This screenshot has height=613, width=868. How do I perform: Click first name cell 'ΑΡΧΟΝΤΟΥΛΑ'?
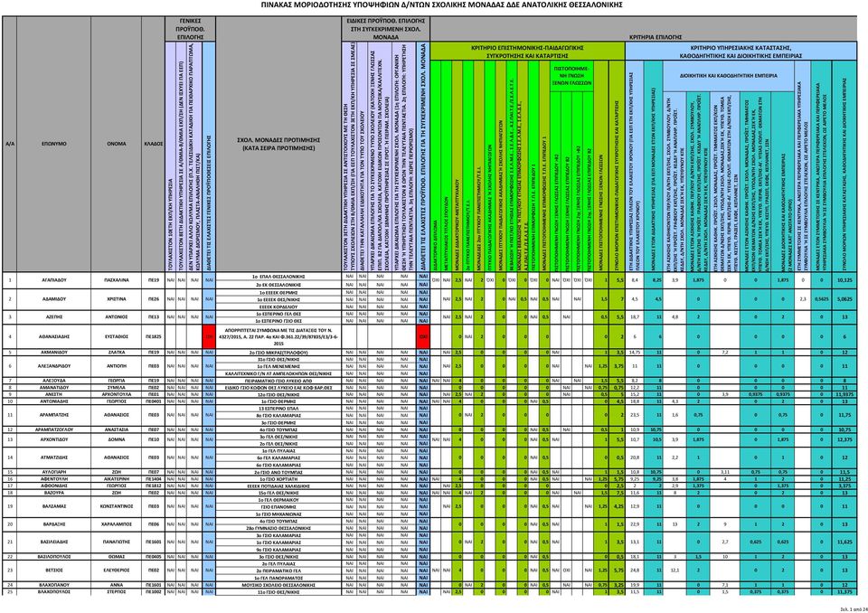pyautogui.click(x=117, y=394)
